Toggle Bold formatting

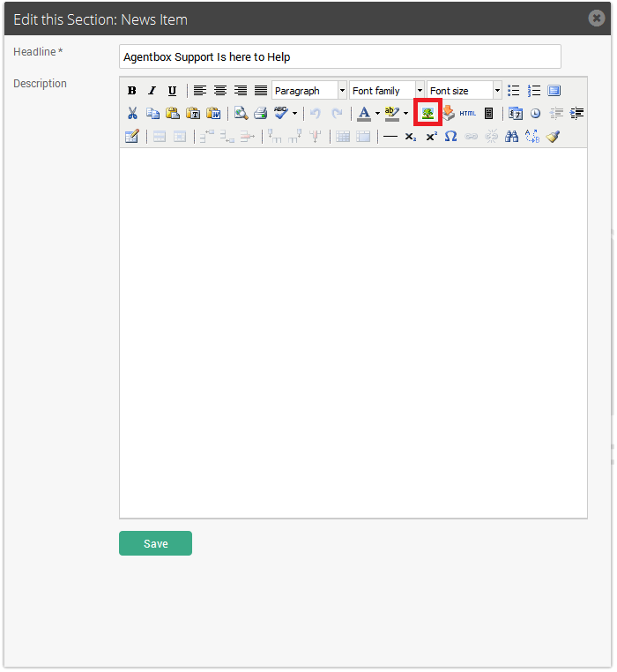tap(132, 91)
